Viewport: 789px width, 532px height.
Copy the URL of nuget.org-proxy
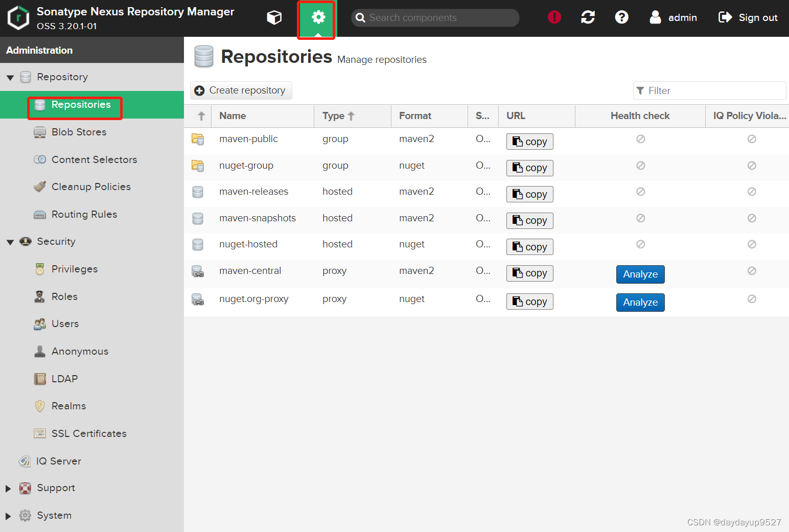coord(530,302)
